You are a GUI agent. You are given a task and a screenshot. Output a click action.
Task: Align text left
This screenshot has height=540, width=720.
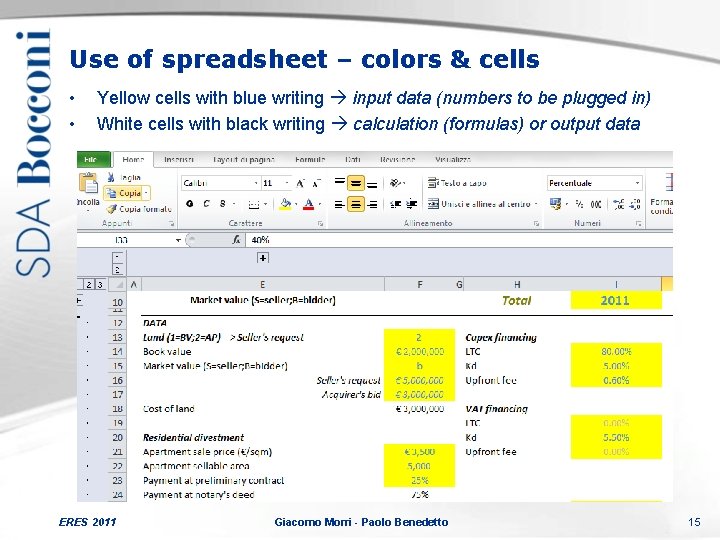click(339, 204)
